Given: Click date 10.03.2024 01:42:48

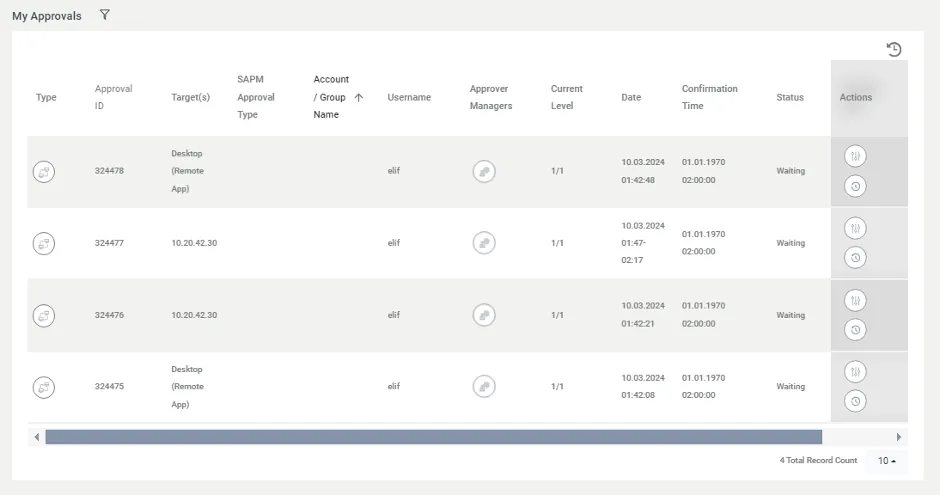Looking at the screenshot, I should click(643, 171).
